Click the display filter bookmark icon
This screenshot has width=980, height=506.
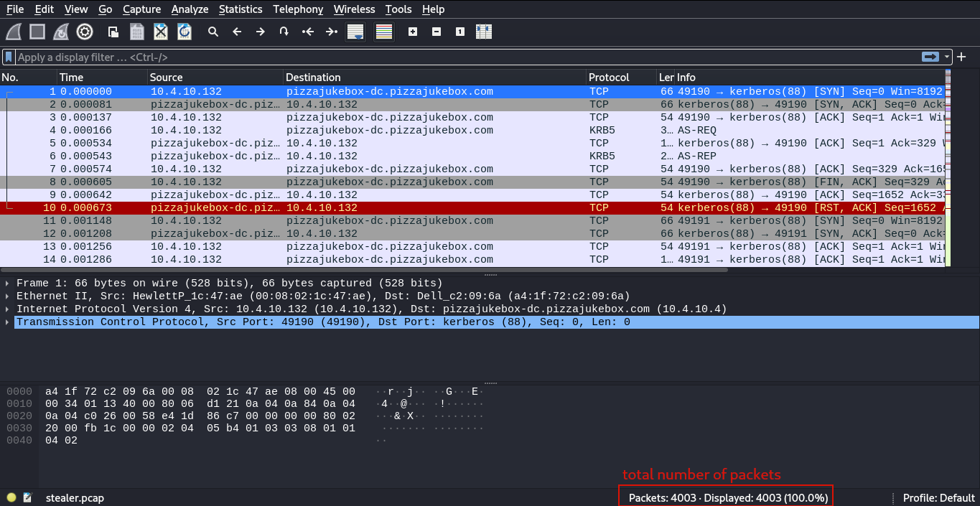pos(9,57)
